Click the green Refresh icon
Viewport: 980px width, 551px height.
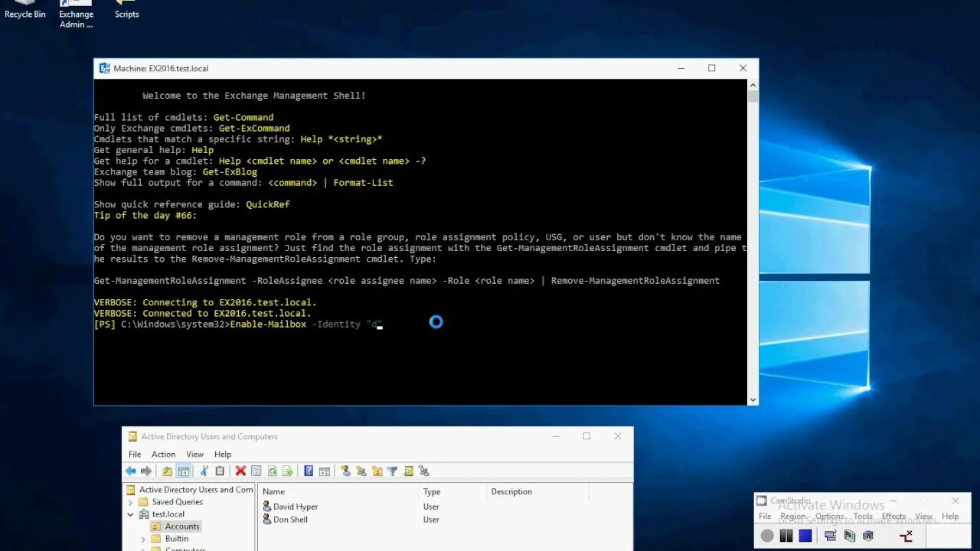pyautogui.click(x=273, y=471)
